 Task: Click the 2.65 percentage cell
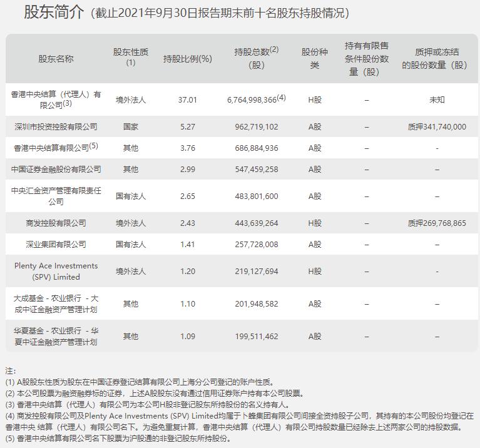point(187,196)
